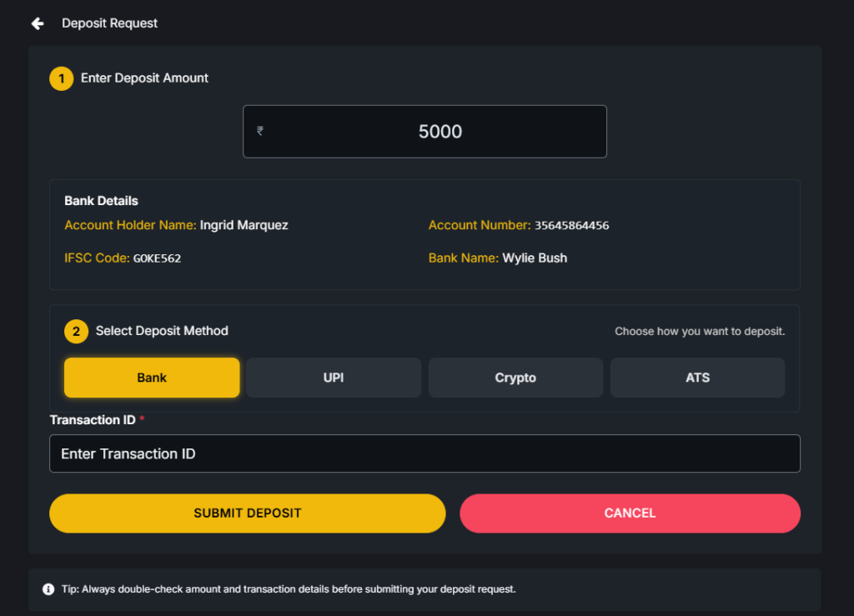Switch deposit method to Crypto
This screenshot has width=854, height=616.
point(515,378)
